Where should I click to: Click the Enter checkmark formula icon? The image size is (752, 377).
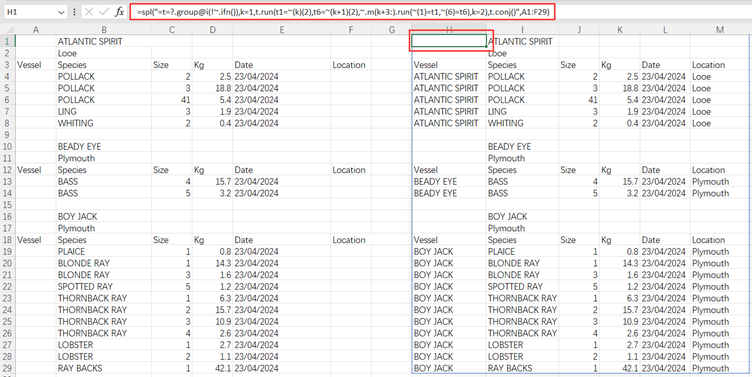[104, 12]
